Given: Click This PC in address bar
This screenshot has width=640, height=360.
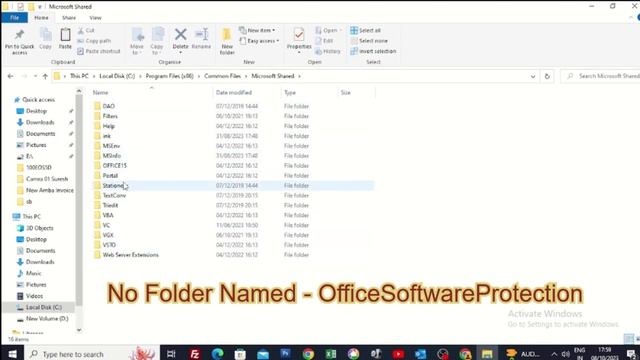Looking at the screenshot, I should pos(79,76).
